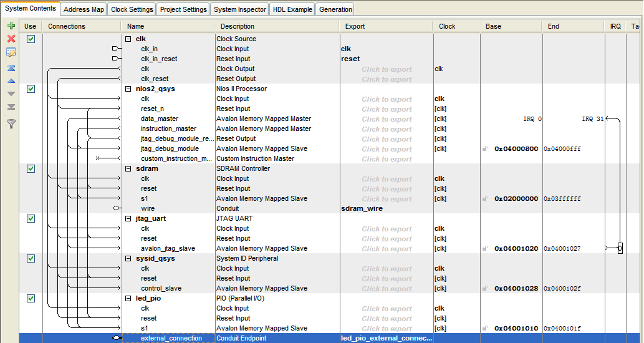This screenshot has width=644, height=343.
Task: Click lock icon beside base address 0x04001028
Action: [x=485, y=288]
